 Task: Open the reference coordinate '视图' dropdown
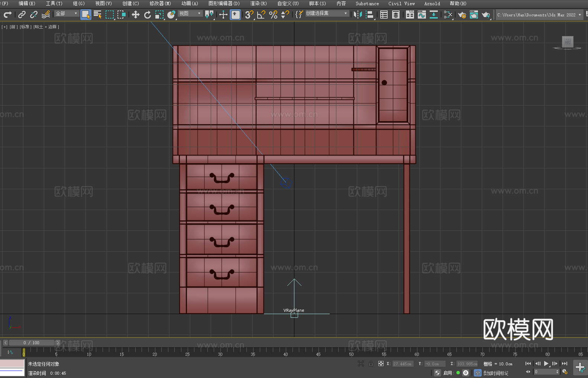pyautogui.click(x=190, y=13)
